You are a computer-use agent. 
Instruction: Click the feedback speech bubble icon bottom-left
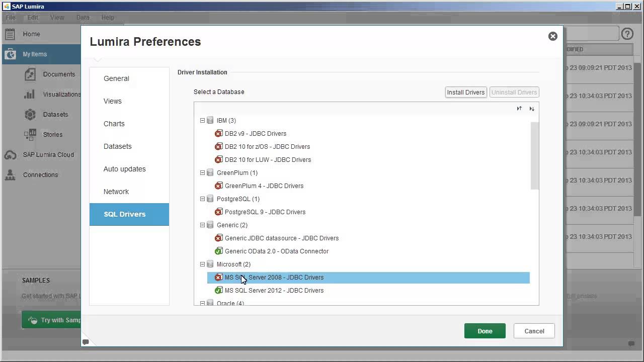click(x=86, y=342)
